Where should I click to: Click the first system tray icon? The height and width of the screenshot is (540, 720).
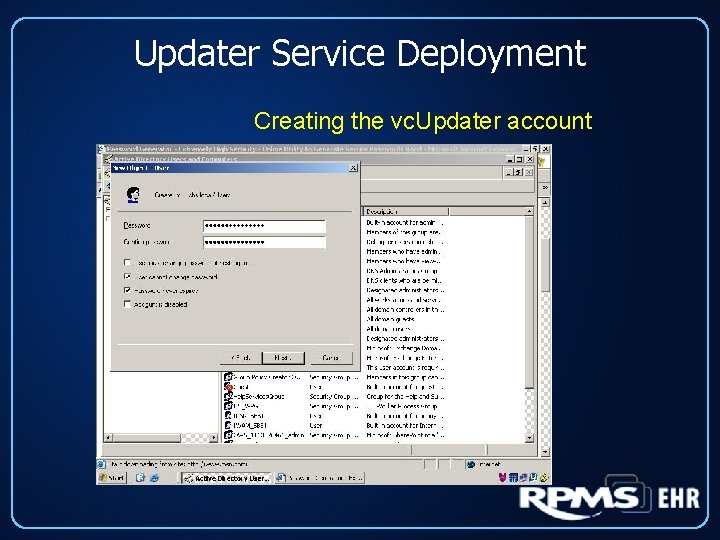tap(503, 478)
